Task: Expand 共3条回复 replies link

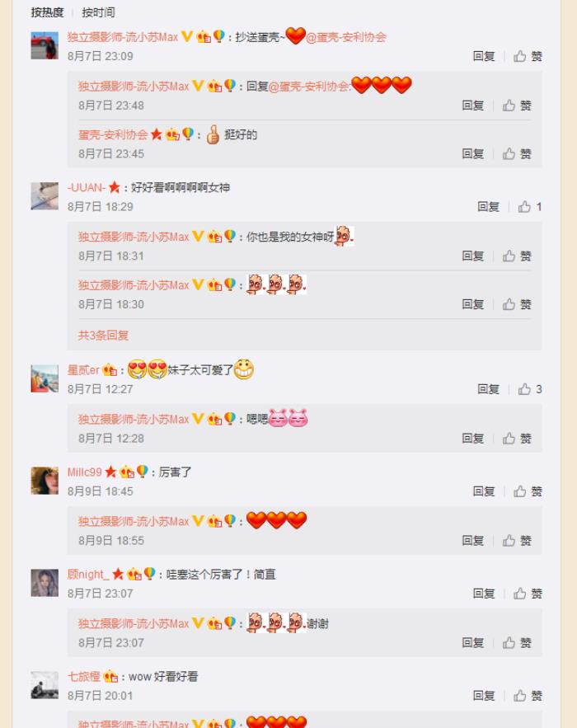Action: (x=103, y=336)
